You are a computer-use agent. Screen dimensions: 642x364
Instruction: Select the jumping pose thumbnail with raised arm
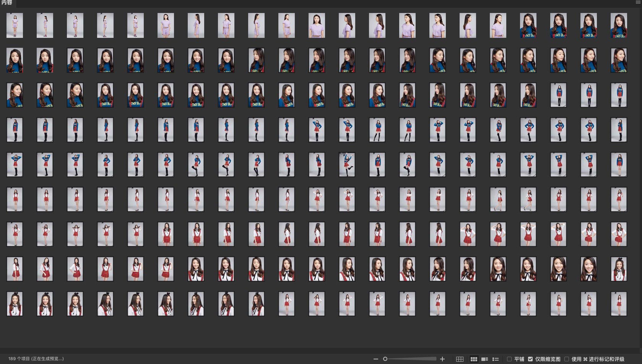tap(347, 164)
